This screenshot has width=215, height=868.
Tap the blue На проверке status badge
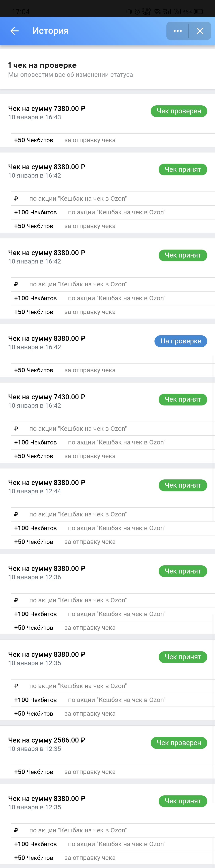181,341
